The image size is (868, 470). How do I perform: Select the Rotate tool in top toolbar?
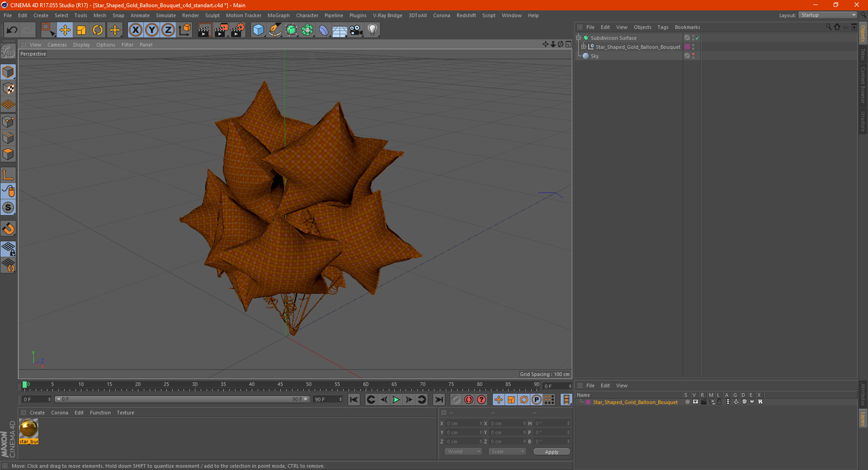pyautogui.click(x=98, y=30)
